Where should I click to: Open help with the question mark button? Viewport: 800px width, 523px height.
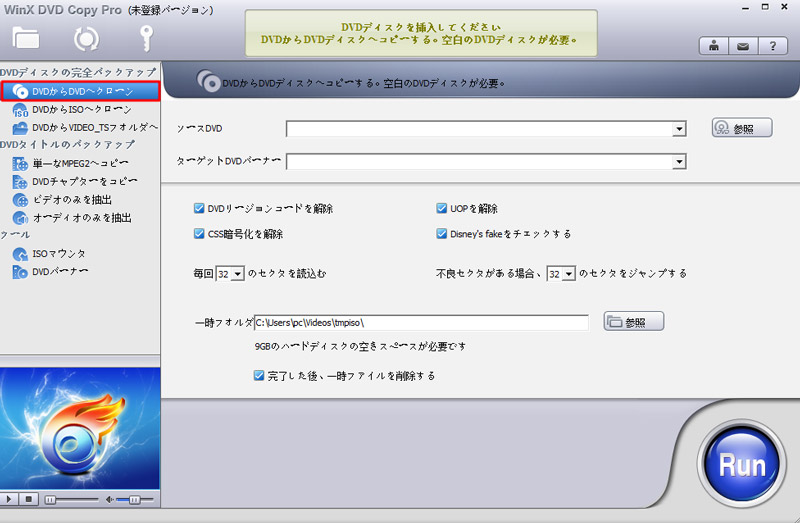pos(772,46)
